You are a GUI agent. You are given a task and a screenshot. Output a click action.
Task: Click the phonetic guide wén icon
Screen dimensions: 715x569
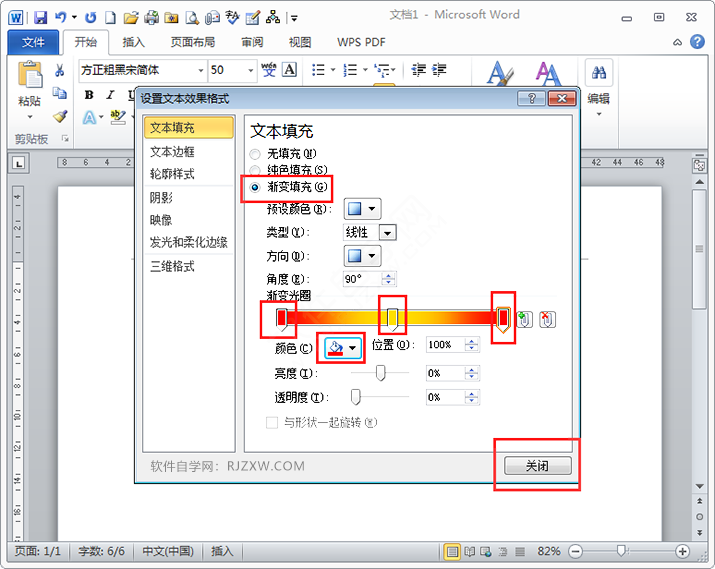[x=269, y=70]
